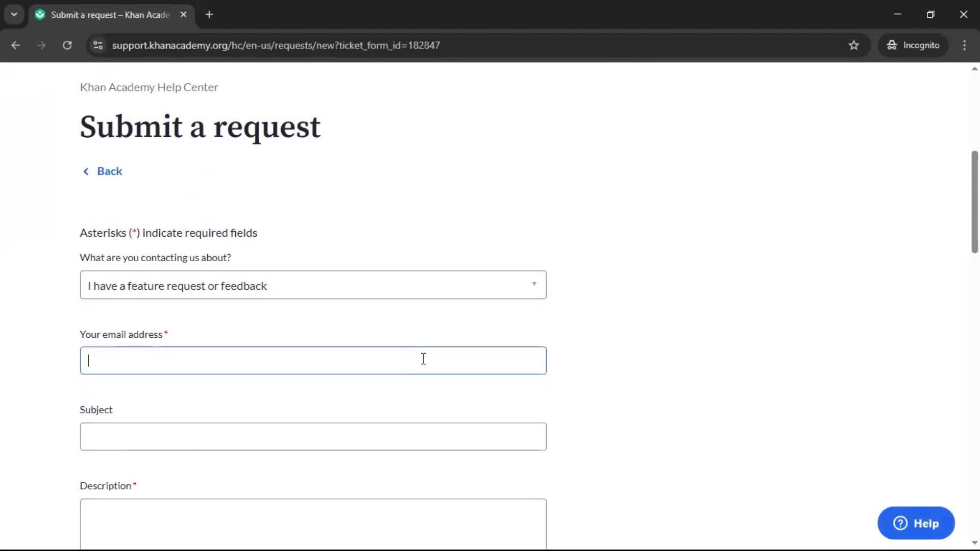Focus the Subject field
Image resolution: width=980 pixels, height=551 pixels.
[313, 437]
